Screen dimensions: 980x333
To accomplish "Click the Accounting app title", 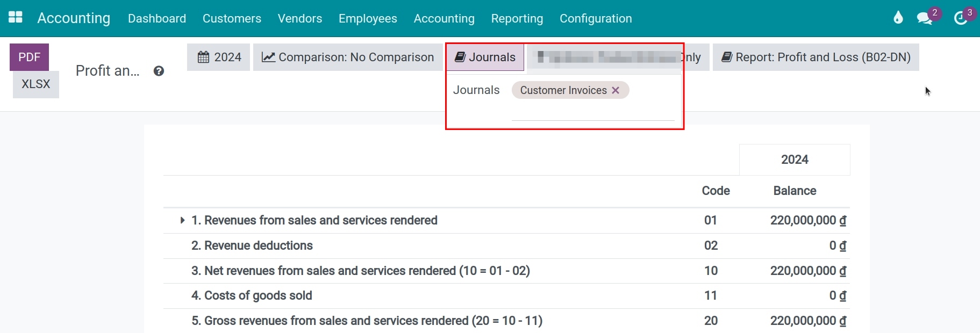I will pyautogui.click(x=74, y=18).
